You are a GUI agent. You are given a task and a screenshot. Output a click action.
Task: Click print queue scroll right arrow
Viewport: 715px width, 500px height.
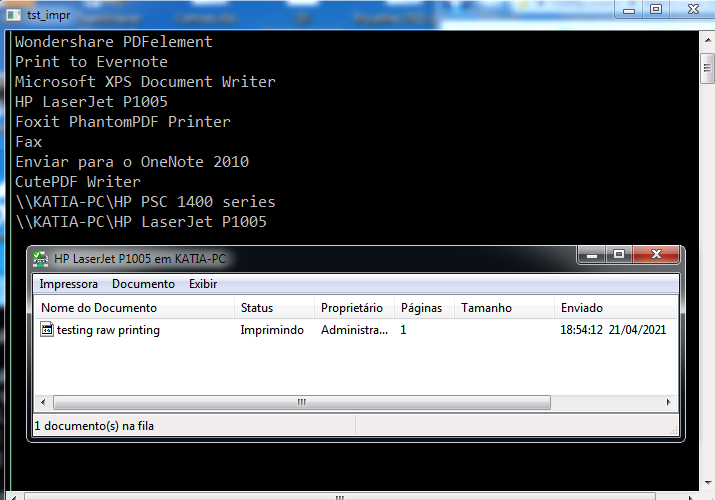[x=668, y=402]
